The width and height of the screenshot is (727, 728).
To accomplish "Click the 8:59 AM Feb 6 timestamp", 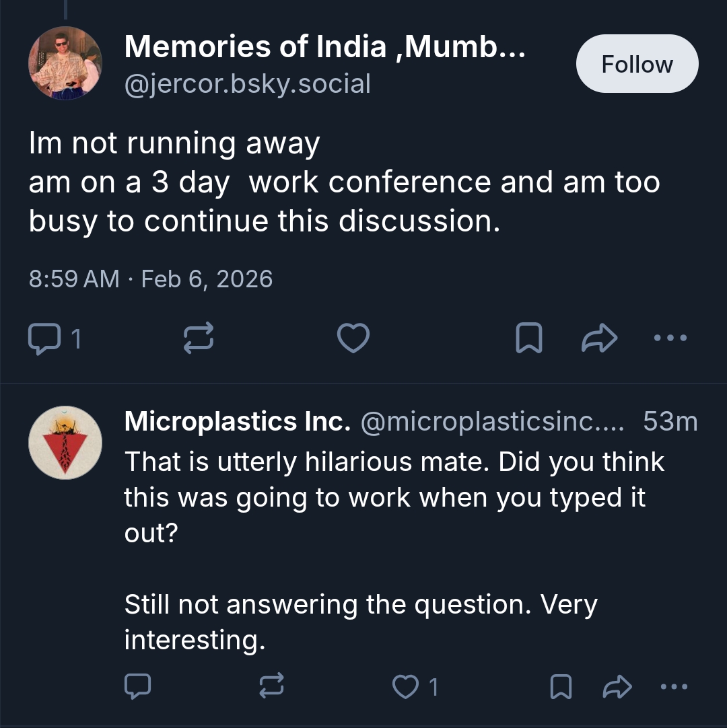I will tap(151, 279).
